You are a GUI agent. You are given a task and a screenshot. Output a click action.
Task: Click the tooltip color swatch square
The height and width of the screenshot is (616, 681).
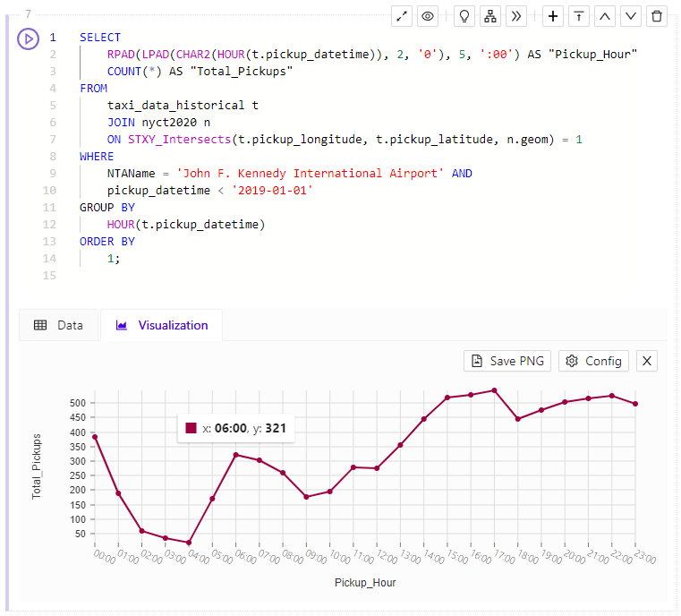pos(192,428)
